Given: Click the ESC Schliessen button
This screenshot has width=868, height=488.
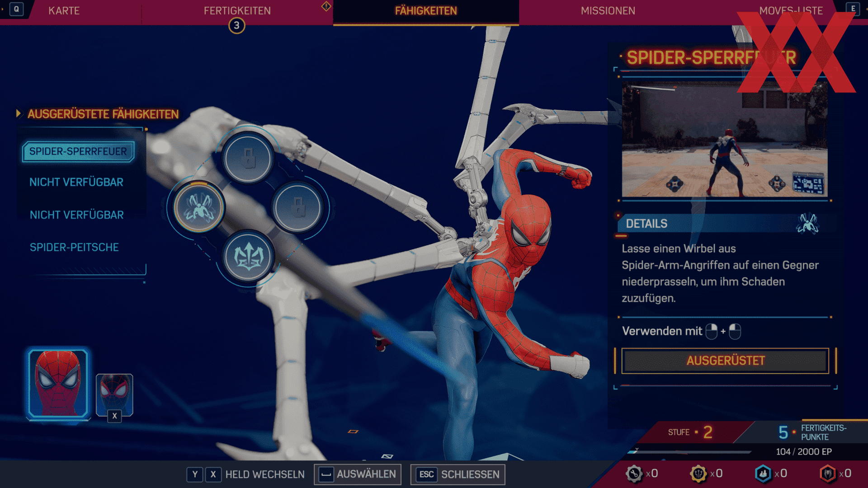Looking at the screenshot, I should click(458, 474).
